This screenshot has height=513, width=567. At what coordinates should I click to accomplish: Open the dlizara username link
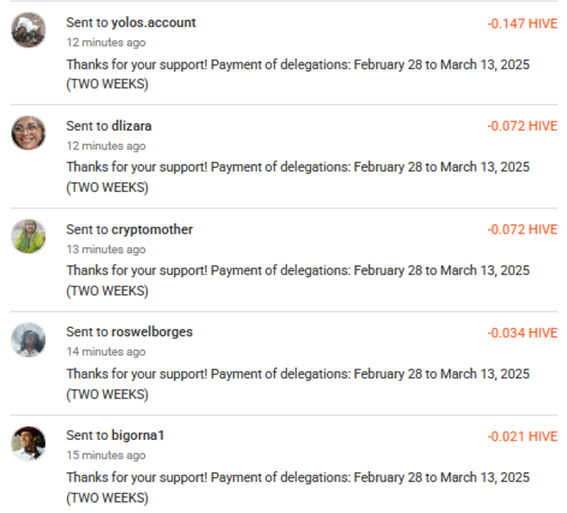[131, 126]
